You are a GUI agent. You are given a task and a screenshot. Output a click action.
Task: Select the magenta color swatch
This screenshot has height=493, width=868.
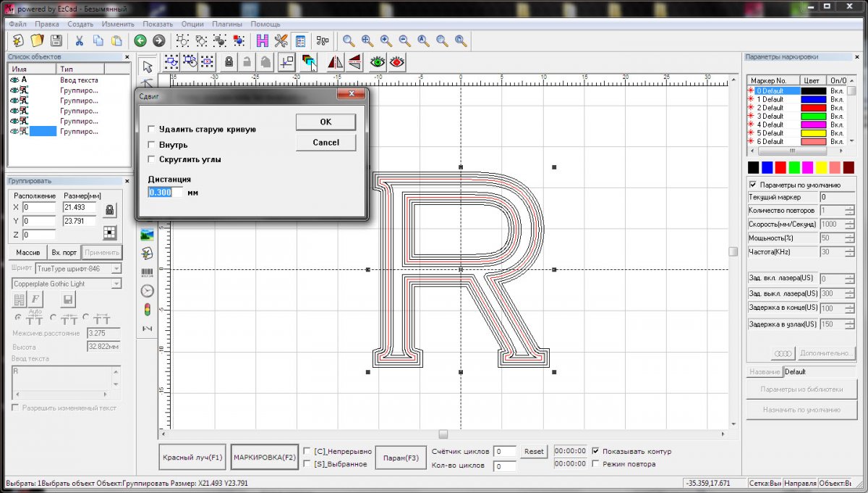click(x=808, y=168)
